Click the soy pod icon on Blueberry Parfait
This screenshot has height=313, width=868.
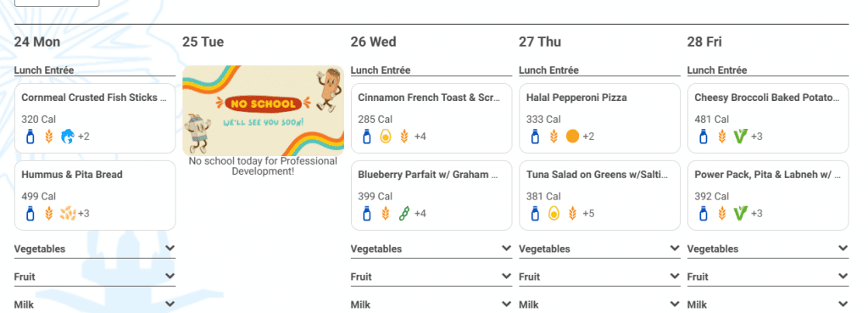[x=403, y=213]
